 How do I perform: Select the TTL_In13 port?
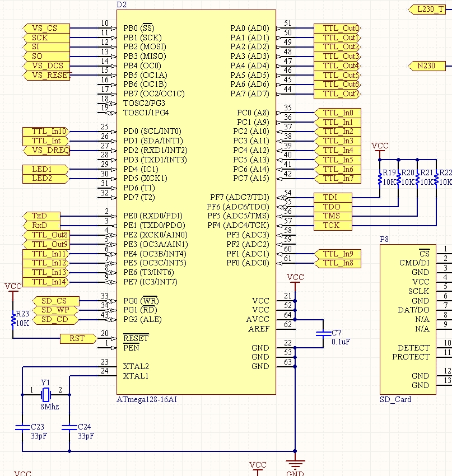coord(46,272)
